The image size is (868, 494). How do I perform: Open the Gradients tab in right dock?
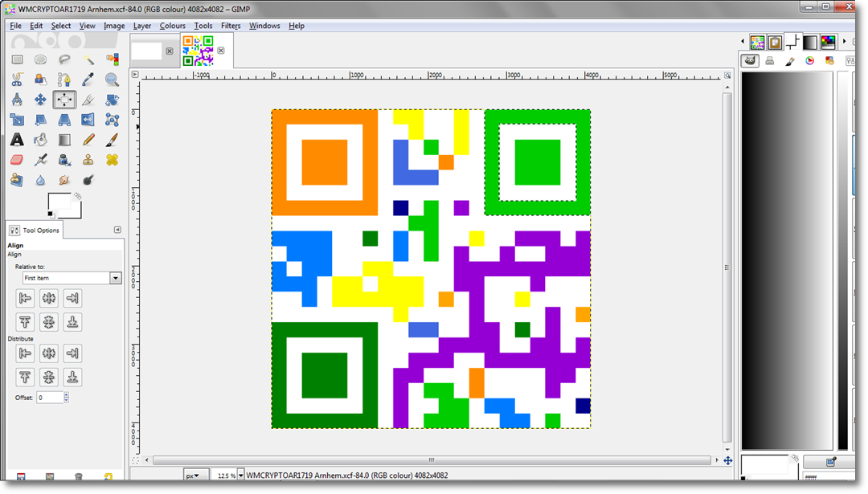coord(810,42)
